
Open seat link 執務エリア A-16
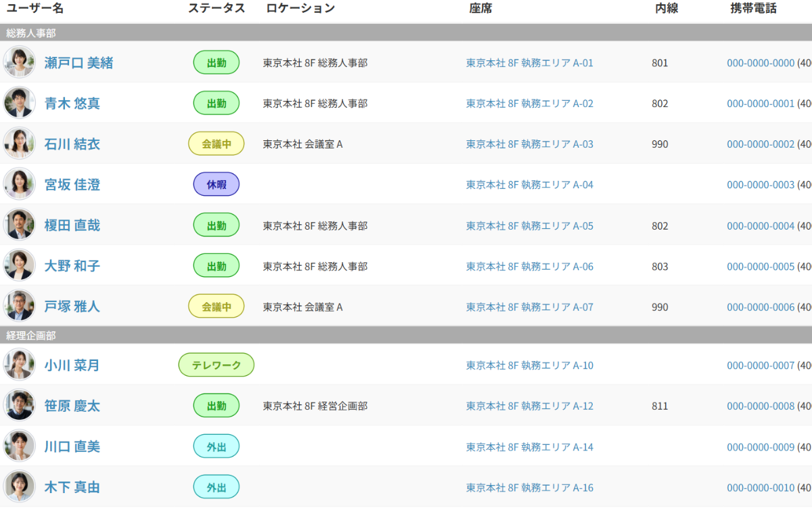click(x=530, y=488)
